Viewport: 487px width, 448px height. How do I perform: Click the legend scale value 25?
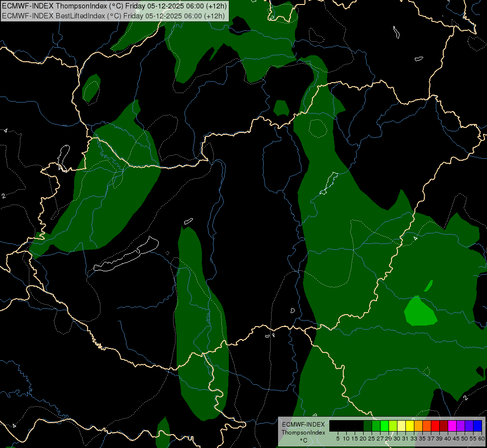click(x=372, y=439)
